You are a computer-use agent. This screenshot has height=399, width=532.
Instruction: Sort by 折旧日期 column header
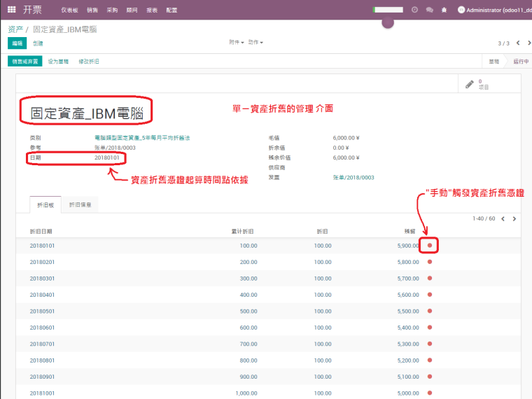(x=41, y=232)
